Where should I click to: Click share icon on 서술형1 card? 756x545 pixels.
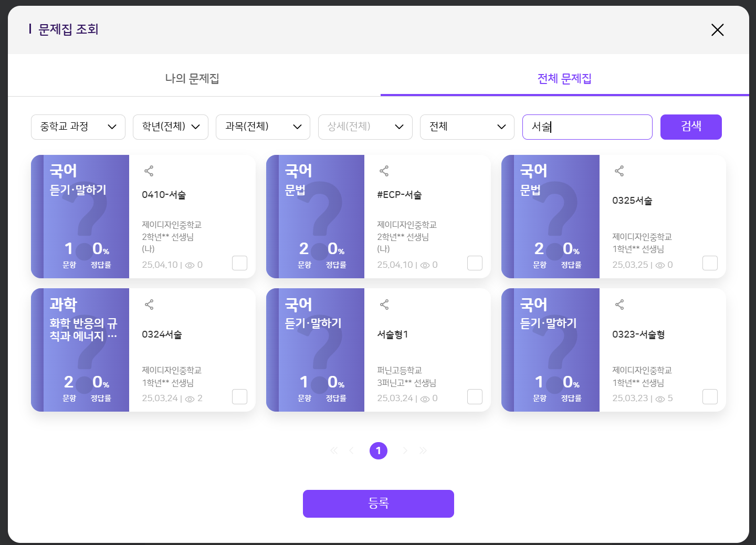(x=384, y=305)
